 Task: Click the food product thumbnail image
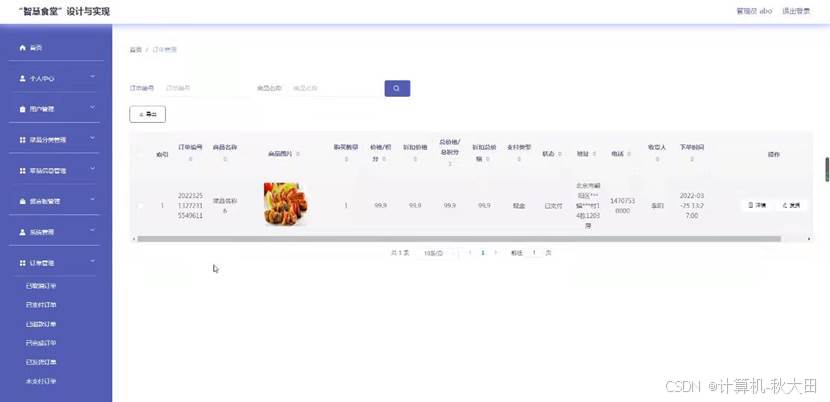285,204
